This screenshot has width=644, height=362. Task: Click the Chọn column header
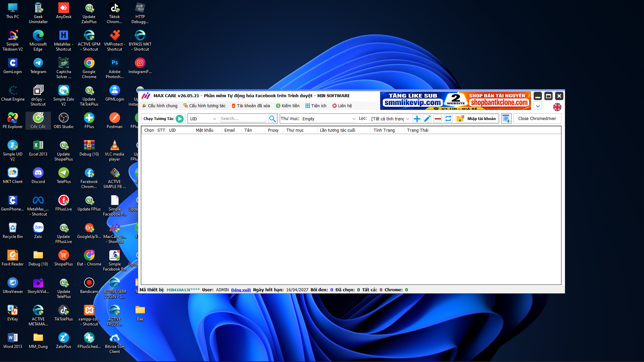(149, 130)
